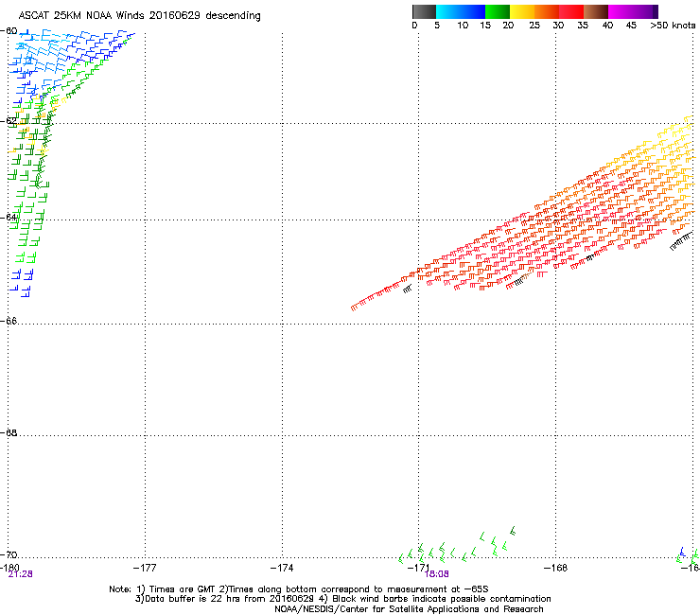The image size is (700, 615).
Task: Click the '-64' latitude axis label
Action: click(9, 218)
